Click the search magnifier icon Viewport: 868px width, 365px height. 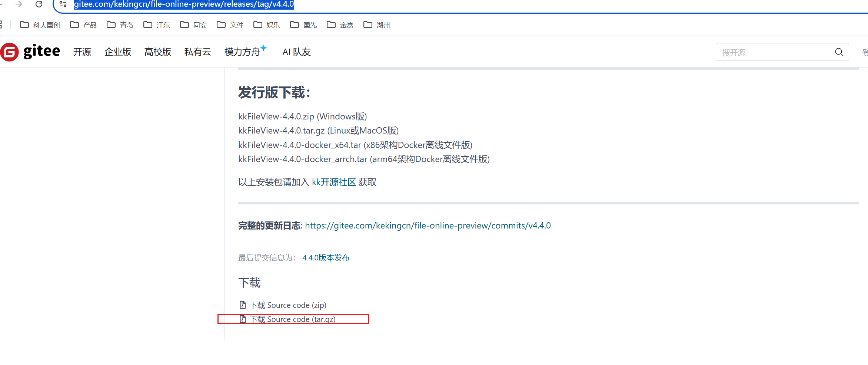[839, 52]
